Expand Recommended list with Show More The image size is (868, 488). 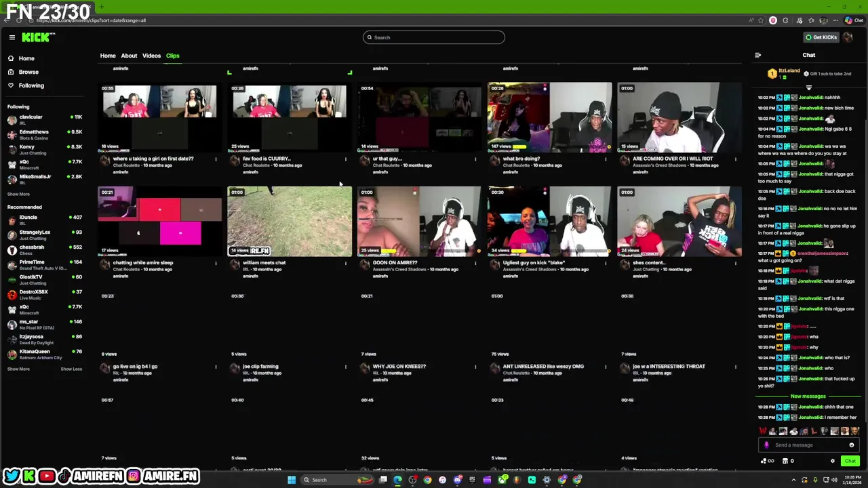(x=18, y=369)
